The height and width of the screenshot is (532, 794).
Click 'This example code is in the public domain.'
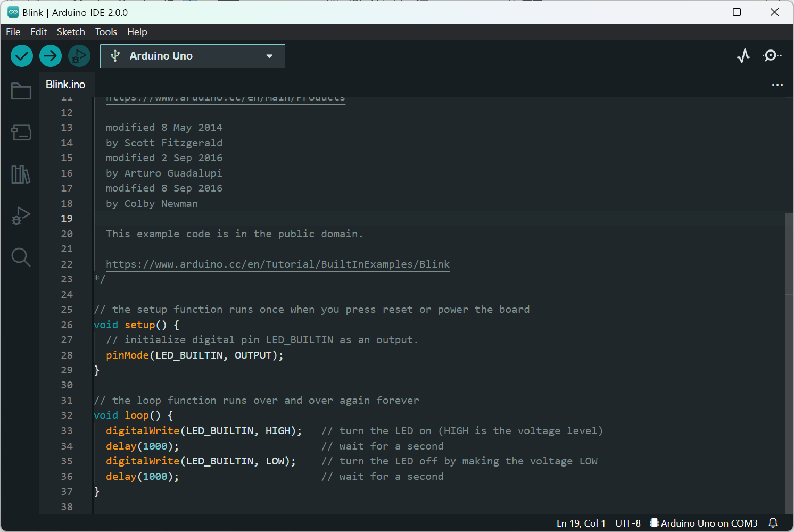[x=234, y=234]
